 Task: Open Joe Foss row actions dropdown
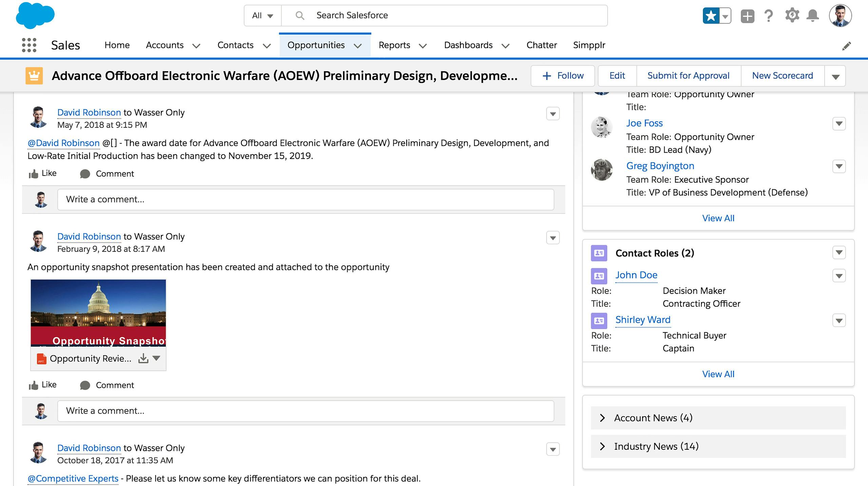point(839,124)
